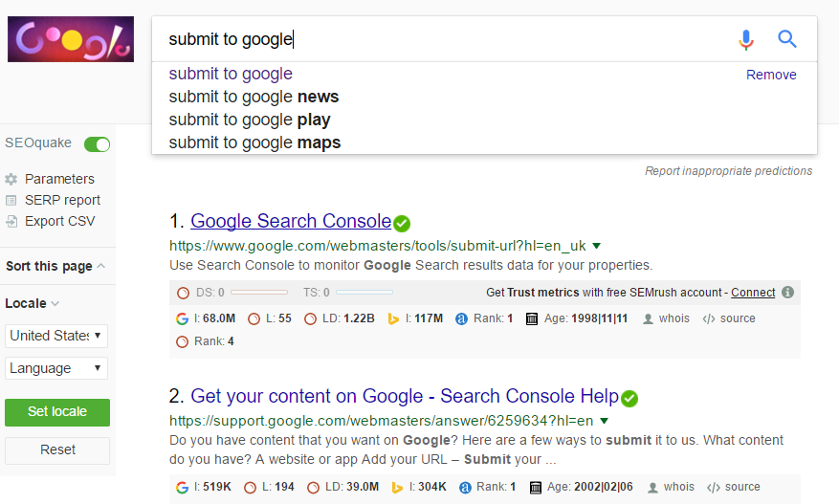Click Webarchive age icon for 2002|02|06
The height and width of the screenshot is (504, 839).
535,488
